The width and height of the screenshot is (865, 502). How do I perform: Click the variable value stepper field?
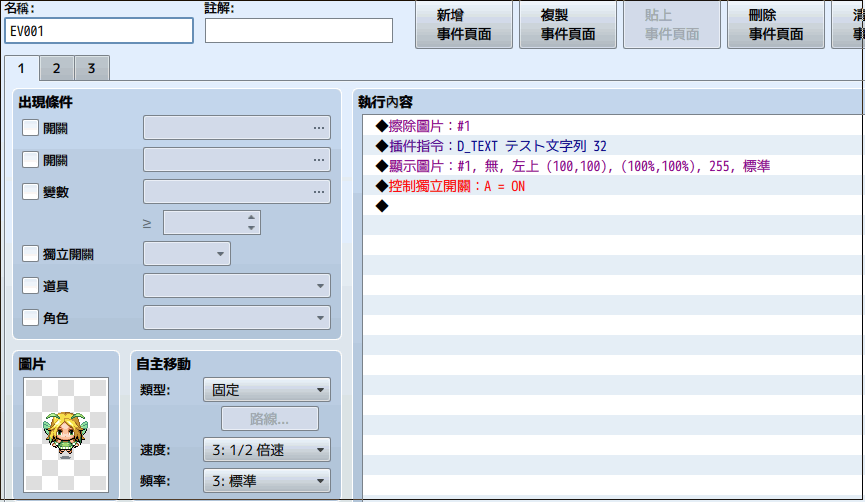click(212, 223)
